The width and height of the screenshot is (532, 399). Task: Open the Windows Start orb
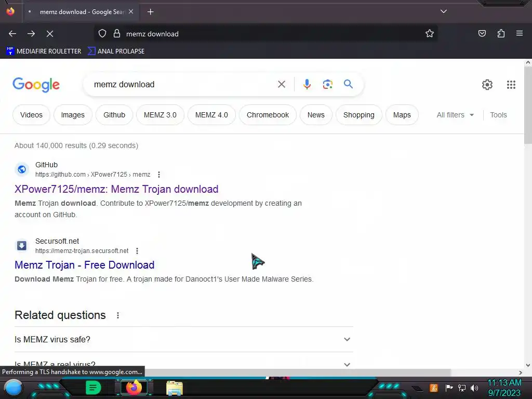point(14,388)
